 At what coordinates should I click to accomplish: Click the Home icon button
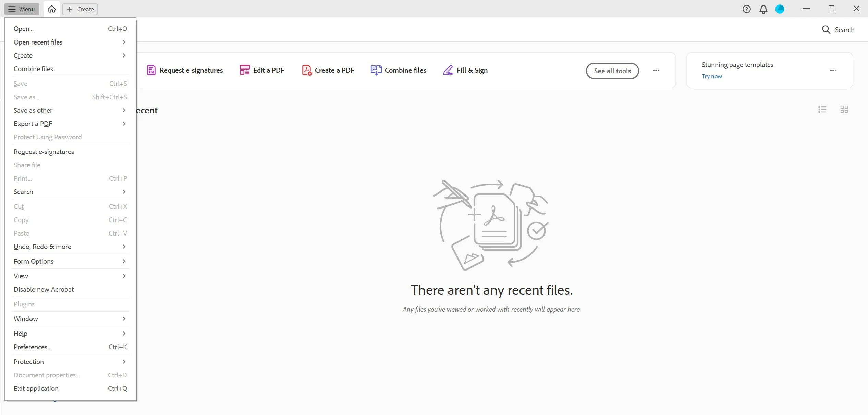pos(52,9)
